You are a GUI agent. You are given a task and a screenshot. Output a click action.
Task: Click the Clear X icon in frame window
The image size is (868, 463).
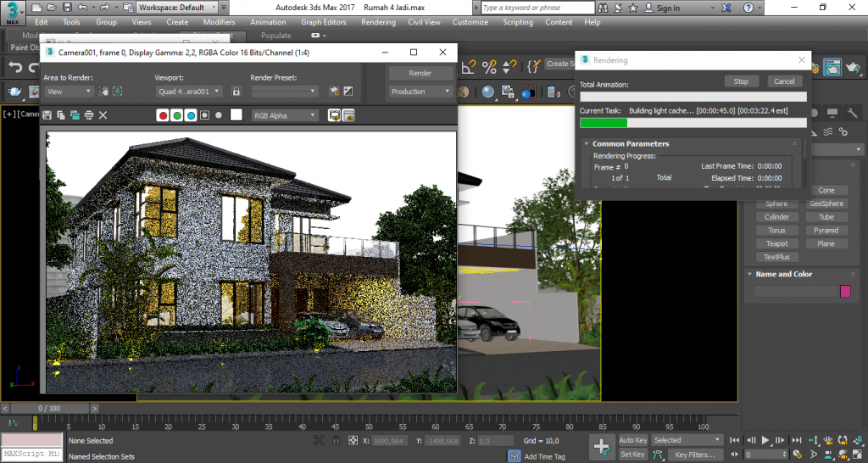[x=103, y=115]
